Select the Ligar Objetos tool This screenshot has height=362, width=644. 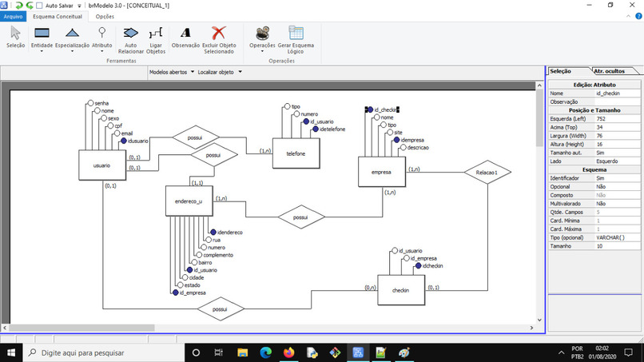click(156, 40)
